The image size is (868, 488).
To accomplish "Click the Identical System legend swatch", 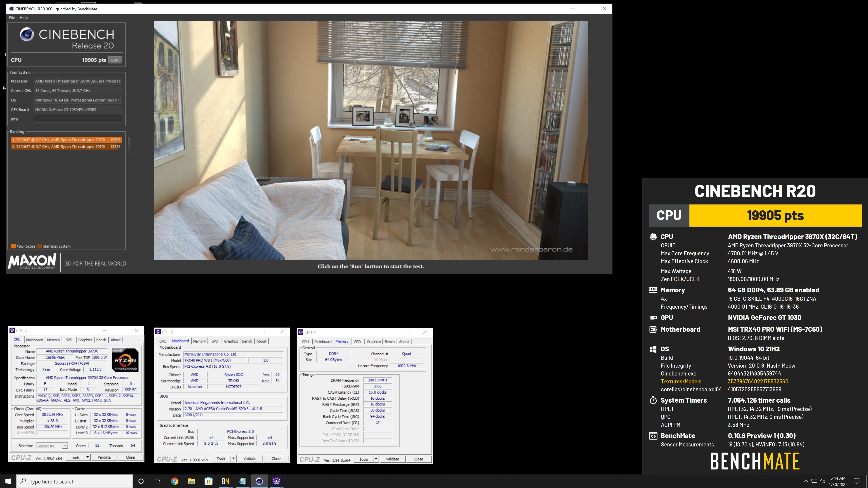I will point(39,246).
